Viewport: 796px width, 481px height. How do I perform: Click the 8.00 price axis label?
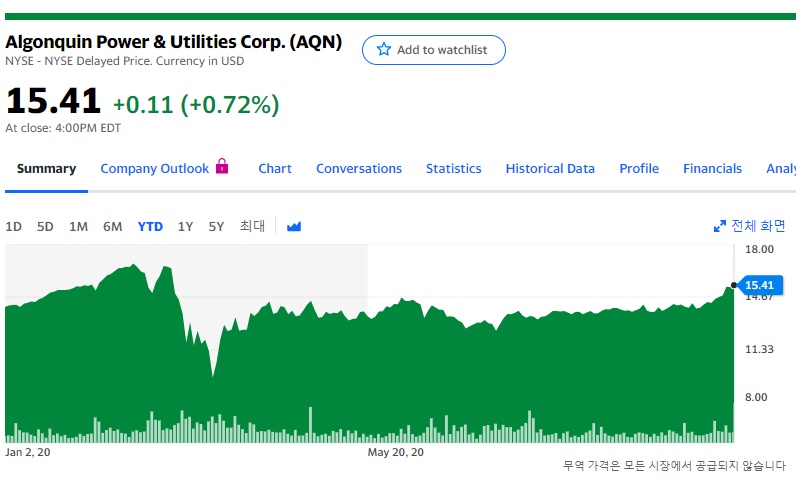click(x=756, y=397)
